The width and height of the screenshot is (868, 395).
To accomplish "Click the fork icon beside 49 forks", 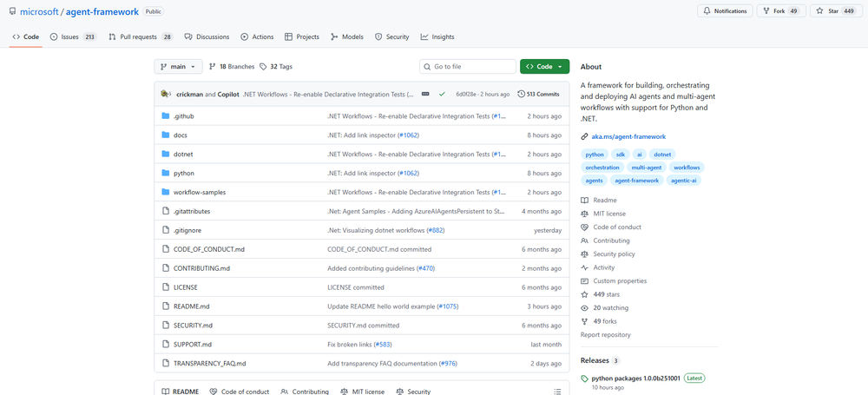I will click(584, 321).
